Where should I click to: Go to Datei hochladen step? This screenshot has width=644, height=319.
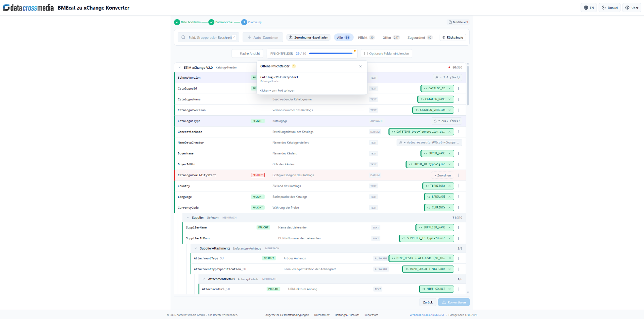187,22
